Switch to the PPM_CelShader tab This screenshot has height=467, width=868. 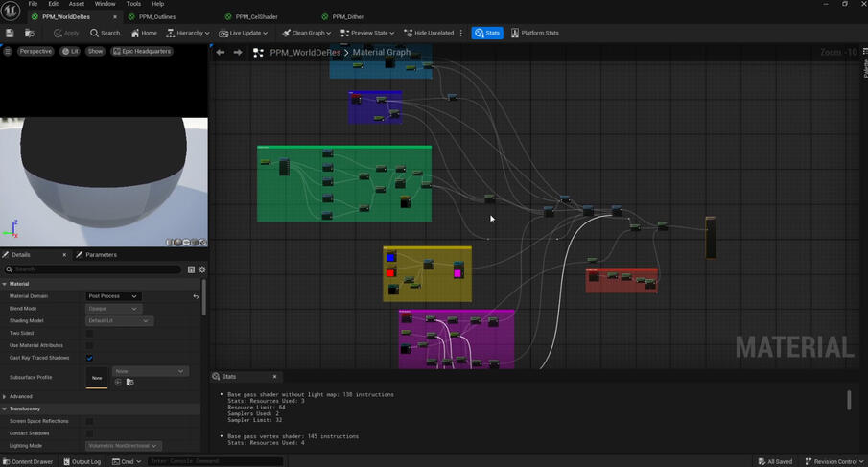tap(256, 16)
